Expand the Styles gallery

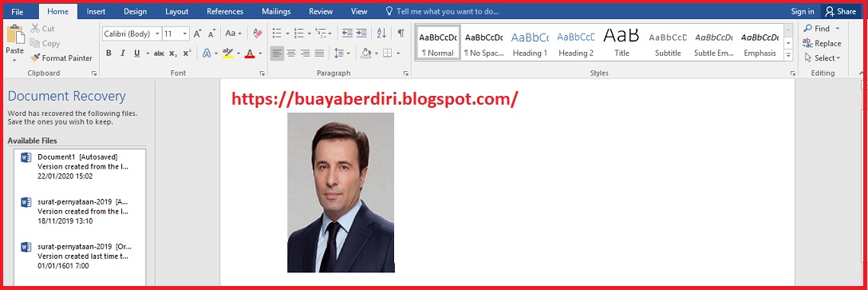(x=788, y=54)
